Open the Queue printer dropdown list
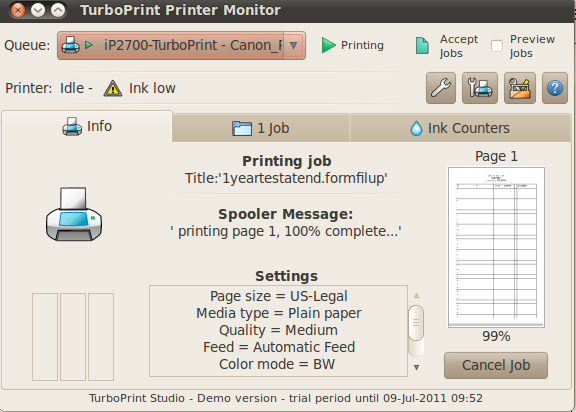 pyautogui.click(x=181, y=45)
